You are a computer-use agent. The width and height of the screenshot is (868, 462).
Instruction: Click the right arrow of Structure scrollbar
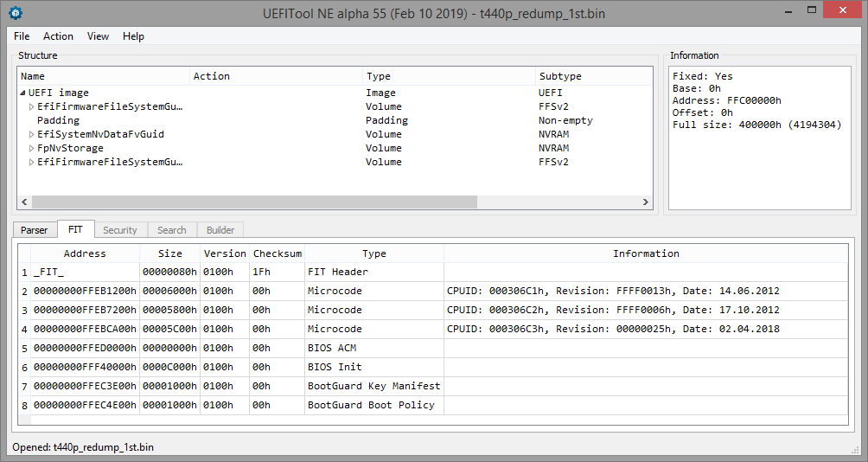(x=646, y=202)
